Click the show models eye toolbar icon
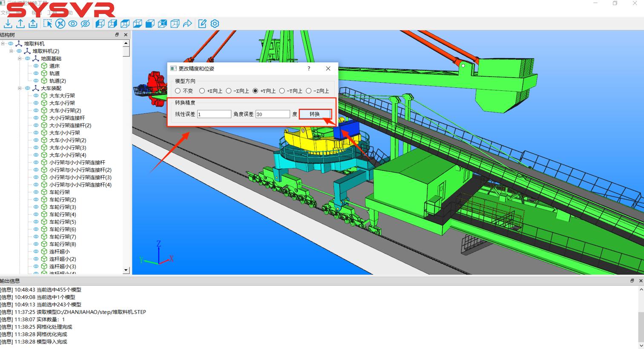Viewport: 644px width, 349px height. [x=73, y=24]
